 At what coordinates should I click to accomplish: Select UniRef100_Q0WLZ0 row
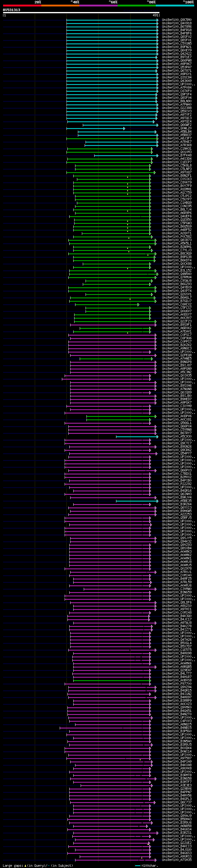click(x=176, y=128)
